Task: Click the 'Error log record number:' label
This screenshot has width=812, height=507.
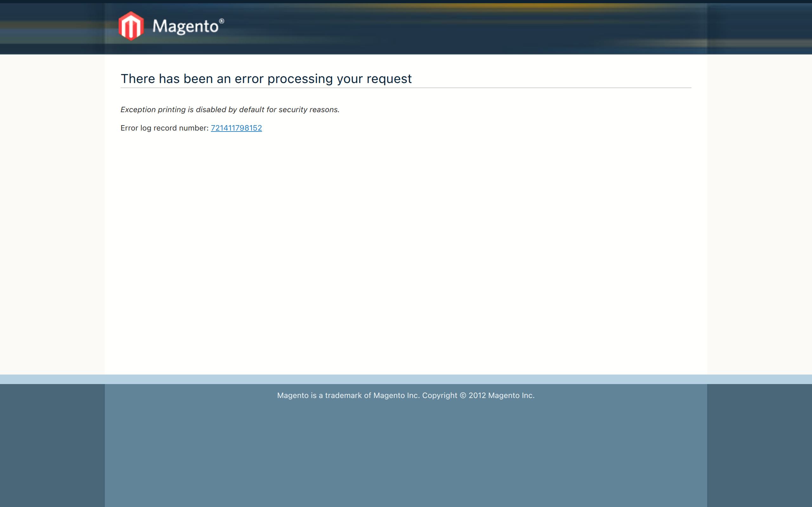Action: click(164, 128)
